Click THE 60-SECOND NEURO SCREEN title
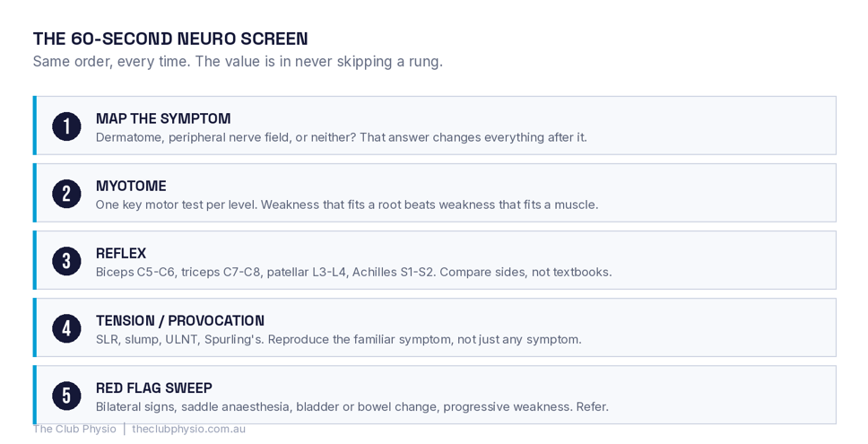The width and height of the screenshot is (868, 444). (x=170, y=39)
